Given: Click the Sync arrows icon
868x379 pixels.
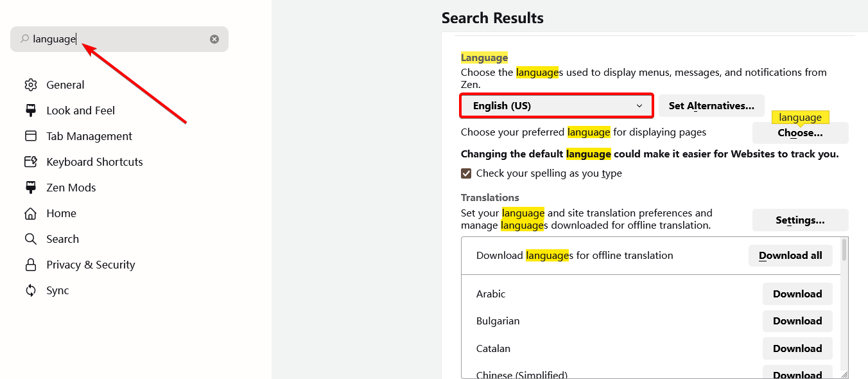Looking at the screenshot, I should pyautogui.click(x=31, y=290).
